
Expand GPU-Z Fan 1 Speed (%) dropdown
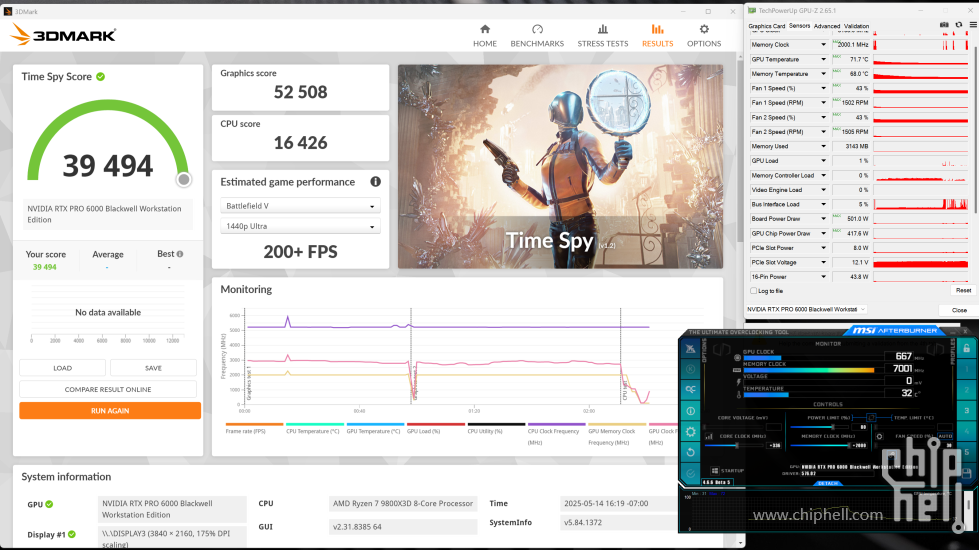[x=823, y=88]
